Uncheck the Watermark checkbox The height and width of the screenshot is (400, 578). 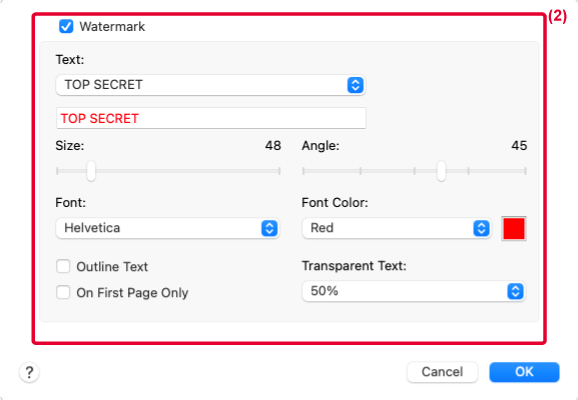pos(66,27)
